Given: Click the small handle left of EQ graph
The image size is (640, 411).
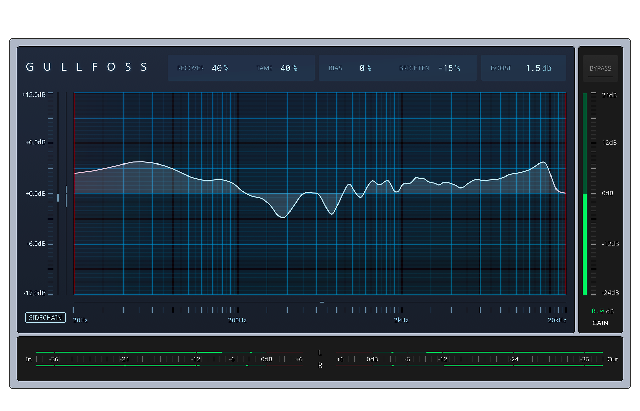Looking at the screenshot, I should click(x=58, y=198).
